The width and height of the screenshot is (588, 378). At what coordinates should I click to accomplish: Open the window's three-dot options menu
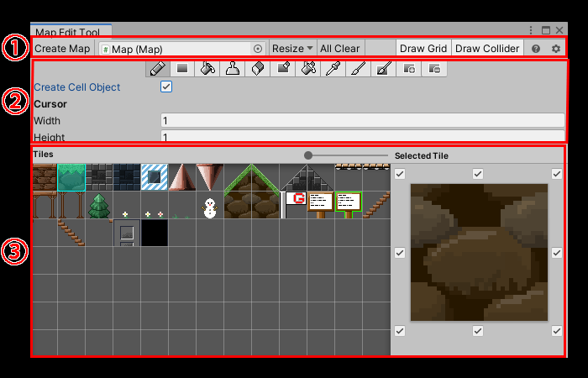[x=531, y=30]
